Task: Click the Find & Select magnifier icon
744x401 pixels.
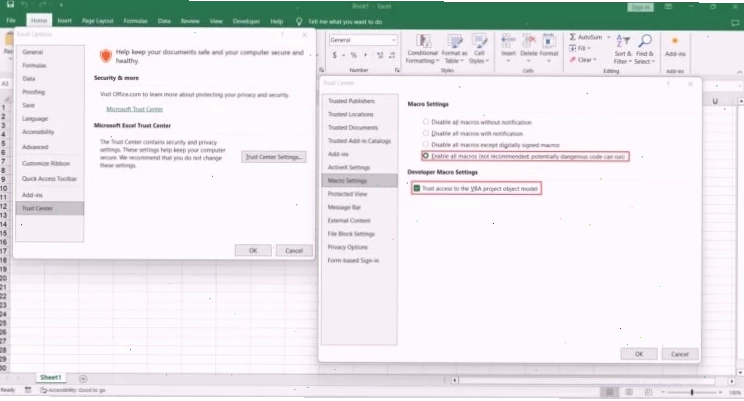Action: (644, 41)
